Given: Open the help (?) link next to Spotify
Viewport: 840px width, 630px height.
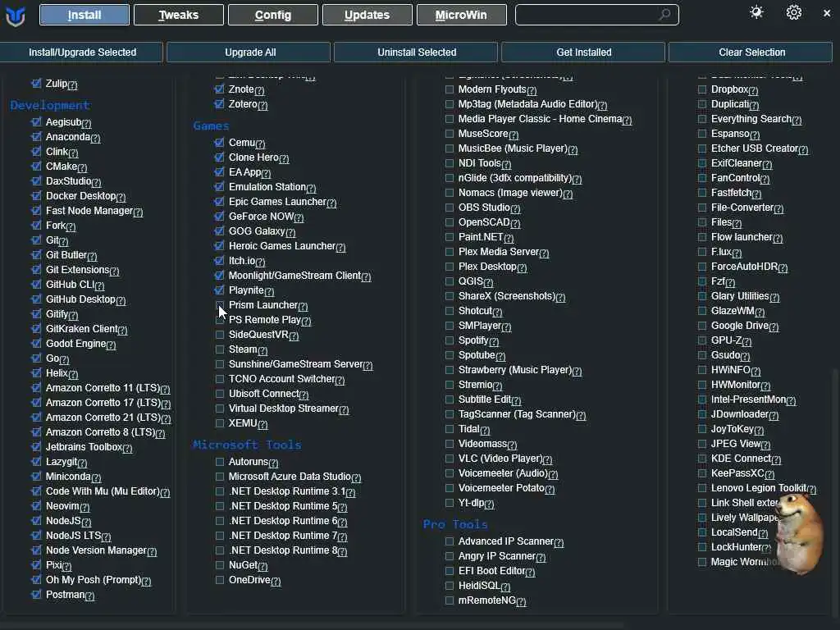Looking at the screenshot, I should coord(494,341).
